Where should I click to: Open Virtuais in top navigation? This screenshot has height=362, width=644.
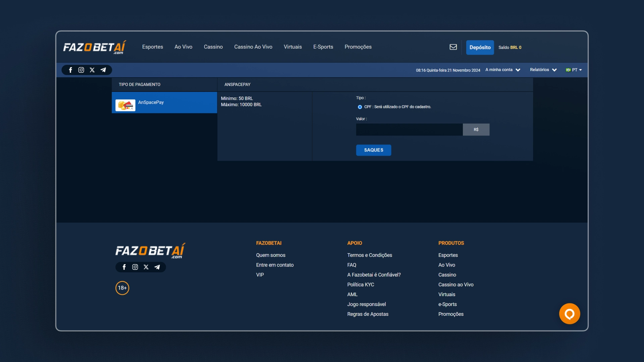(293, 47)
